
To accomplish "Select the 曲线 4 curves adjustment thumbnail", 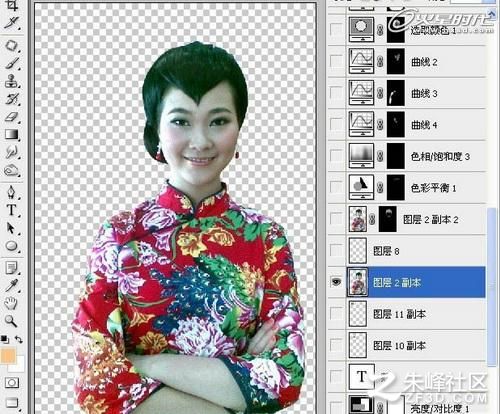I will (361, 124).
